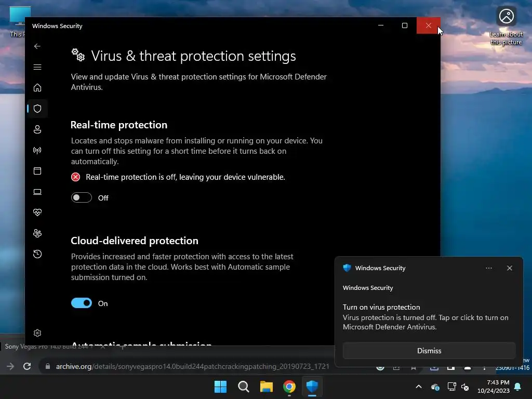Open Device performance & health heart icon

(x=37, y=212)
